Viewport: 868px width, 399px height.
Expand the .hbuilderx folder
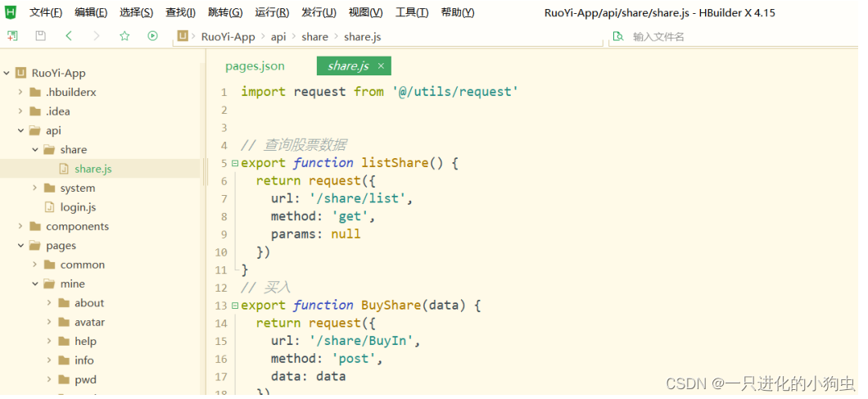(x=20, y=93)
